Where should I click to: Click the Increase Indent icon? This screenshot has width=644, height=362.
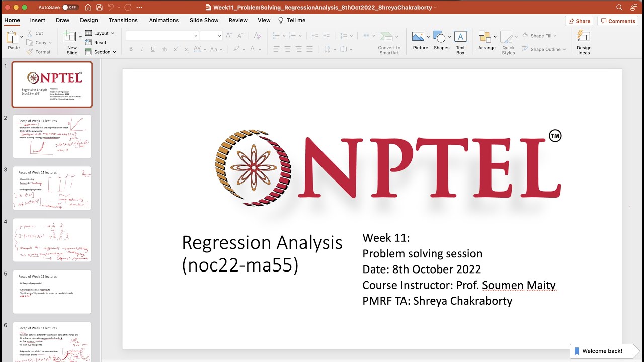tap(327, 36)
